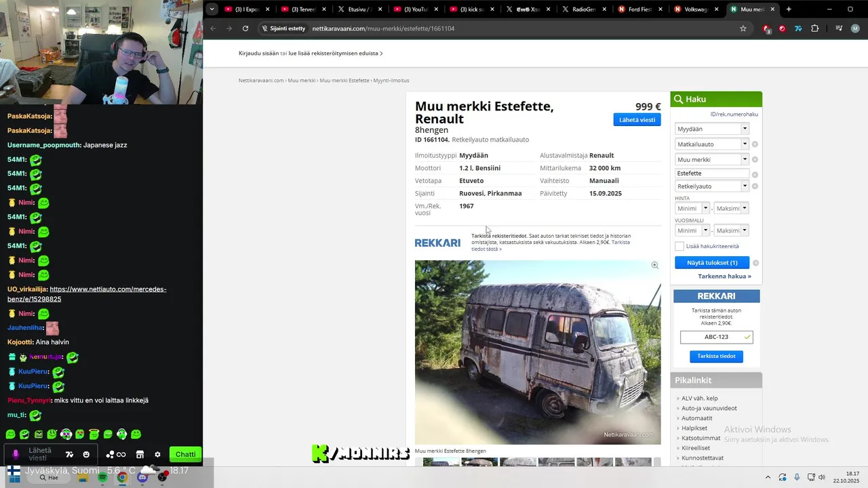Go back with the browser back arrow
The height and width of the screenshot is (488, 868).
tap(213, 28)
